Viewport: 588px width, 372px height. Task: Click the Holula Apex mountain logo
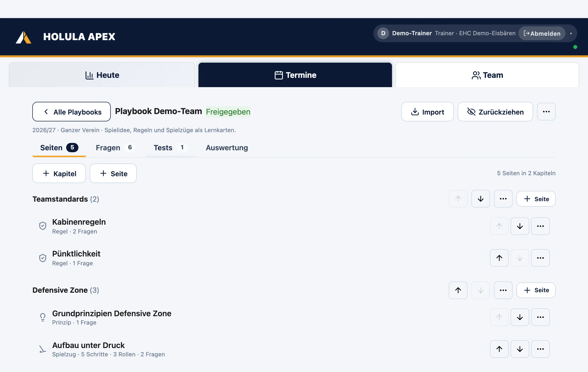24,37
